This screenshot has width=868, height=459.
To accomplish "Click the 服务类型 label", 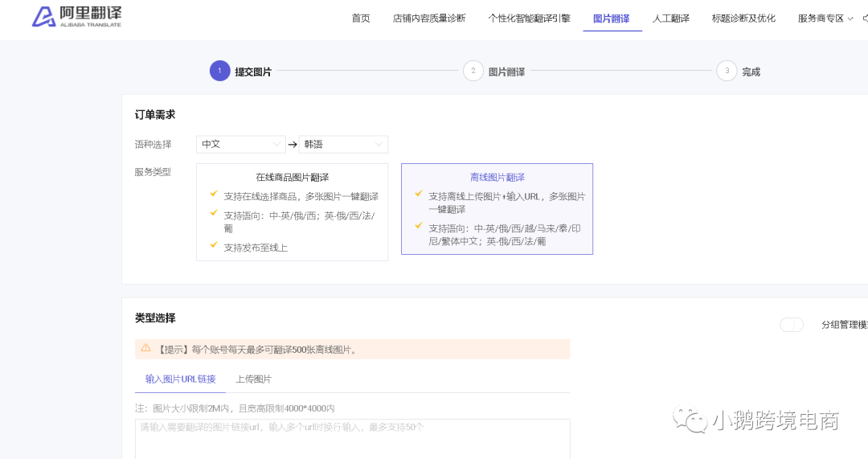I will [153, 172].
